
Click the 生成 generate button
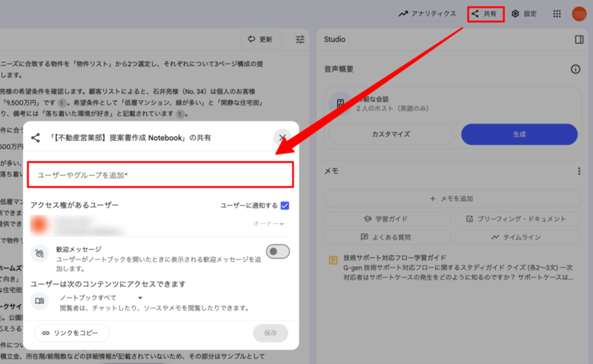point(520,134)
